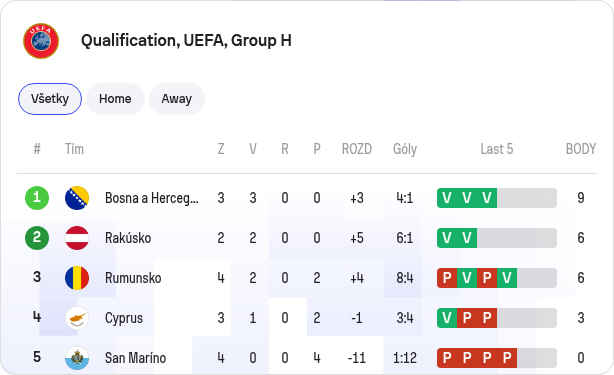Click the green rank 1 badge
This screenshot has width=614, height=375.
[x=37, y=198]
